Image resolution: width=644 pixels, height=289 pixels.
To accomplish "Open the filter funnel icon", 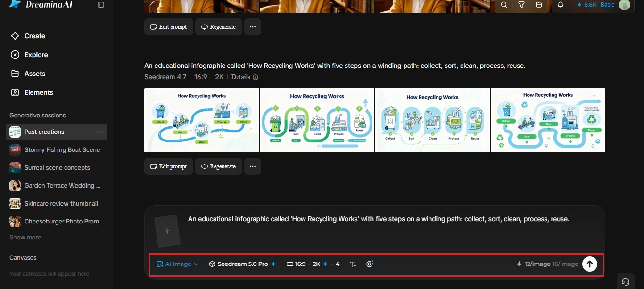I will click(521, 5).
